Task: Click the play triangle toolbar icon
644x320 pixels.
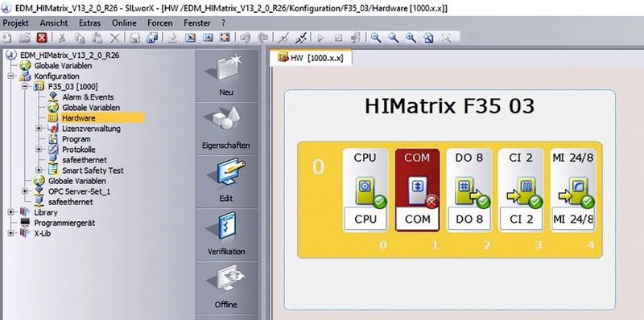Action: tap(320, 38)
